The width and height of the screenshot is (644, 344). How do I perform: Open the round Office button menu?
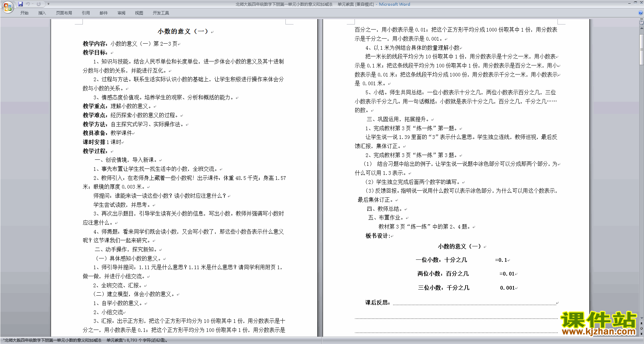click(x=7, y=7)
